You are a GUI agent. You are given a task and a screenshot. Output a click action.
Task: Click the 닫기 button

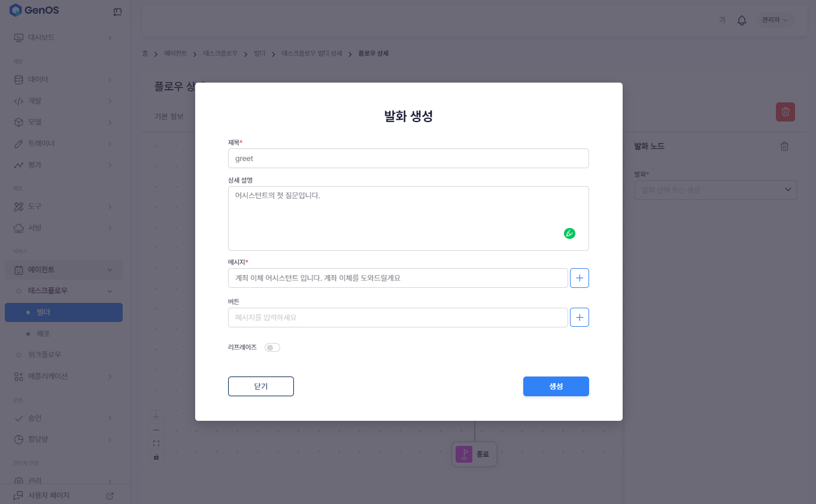(260, 387)
